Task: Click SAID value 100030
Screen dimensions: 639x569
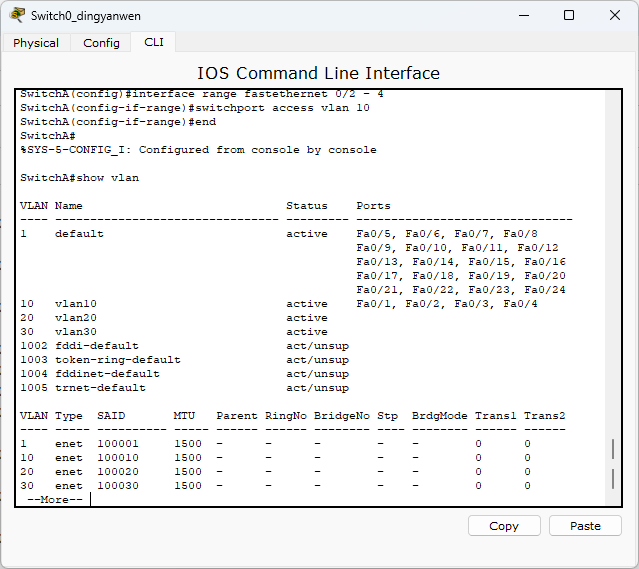Action: [x=118, y=486]
